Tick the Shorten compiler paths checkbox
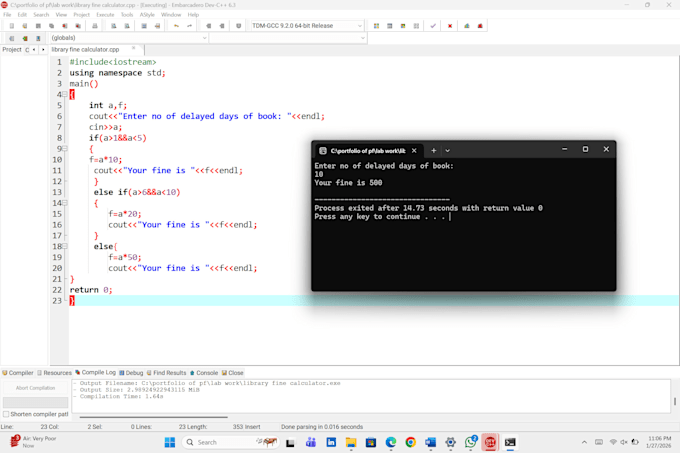Screen dimensions: 680x453 click(x=6, y=414)
